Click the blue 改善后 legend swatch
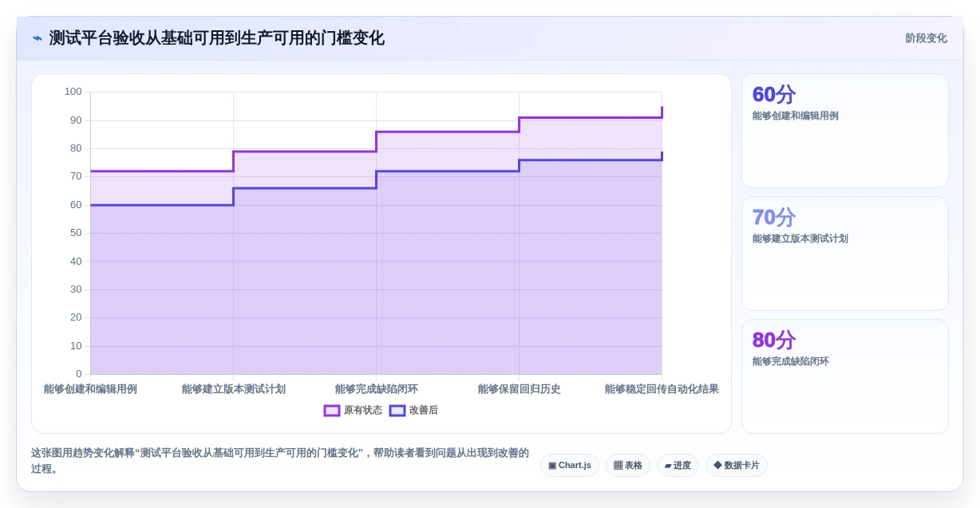The height and width of the screenshot is (508, 980). point(397,410)
